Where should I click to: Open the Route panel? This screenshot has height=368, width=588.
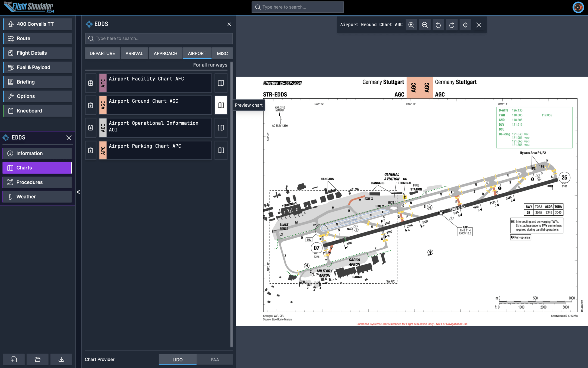point(37,38)
